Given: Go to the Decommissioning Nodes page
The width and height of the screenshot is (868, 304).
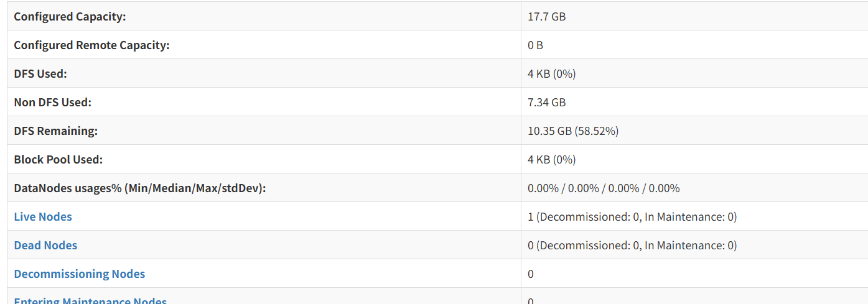Looking at the screenshot, I should (x=79, y=274).
